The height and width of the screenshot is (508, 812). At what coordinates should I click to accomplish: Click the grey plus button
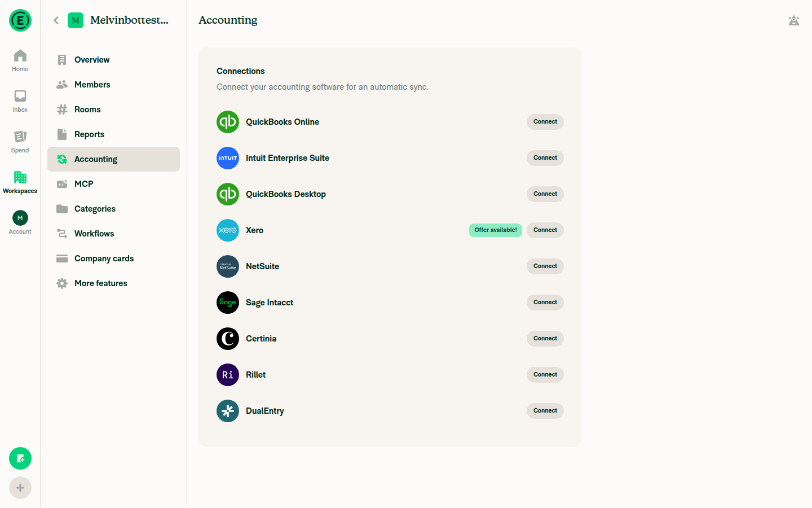click(20, 488)
